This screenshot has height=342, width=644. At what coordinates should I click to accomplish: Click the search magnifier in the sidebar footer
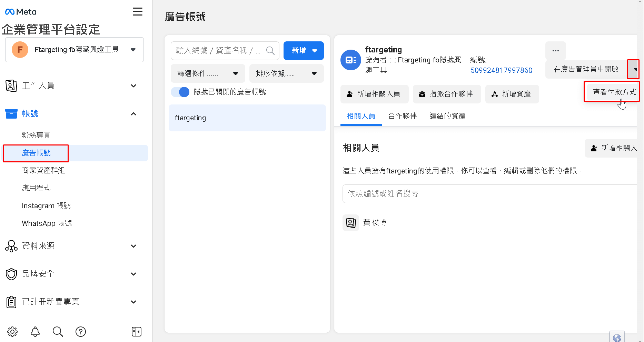point(58,332)
